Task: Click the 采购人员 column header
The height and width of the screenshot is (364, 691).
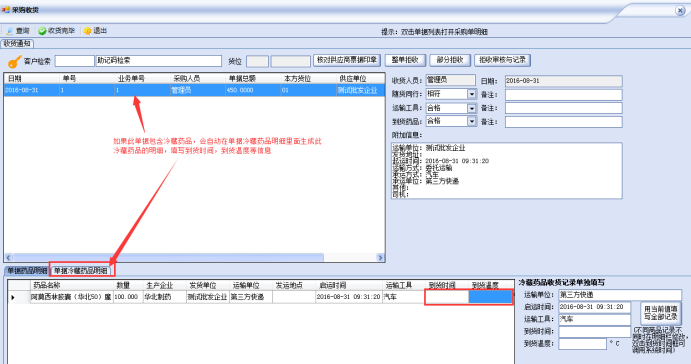Action: click(x=198, y=78)
